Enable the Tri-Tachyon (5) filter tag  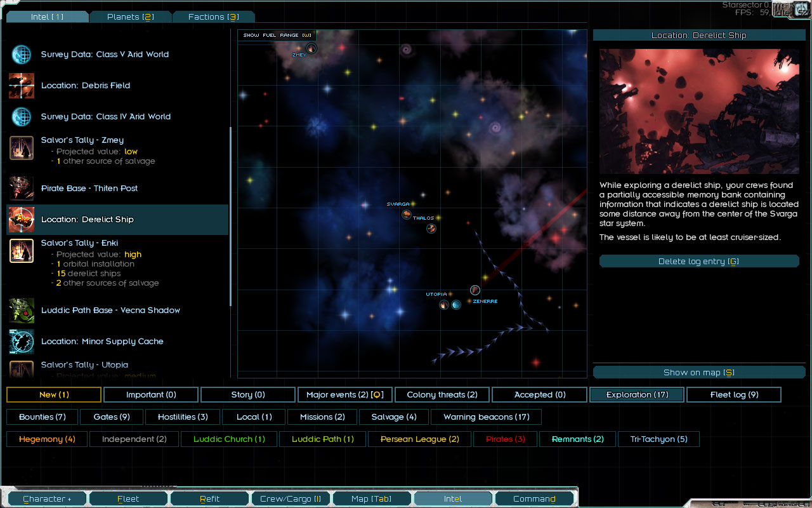[x=658, y=439]
